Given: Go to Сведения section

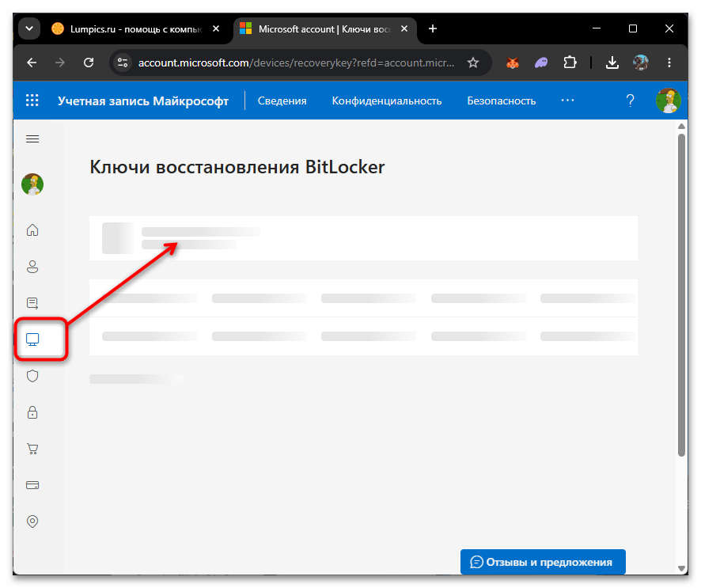Looking at the screenshot, I should pos(282,101).
